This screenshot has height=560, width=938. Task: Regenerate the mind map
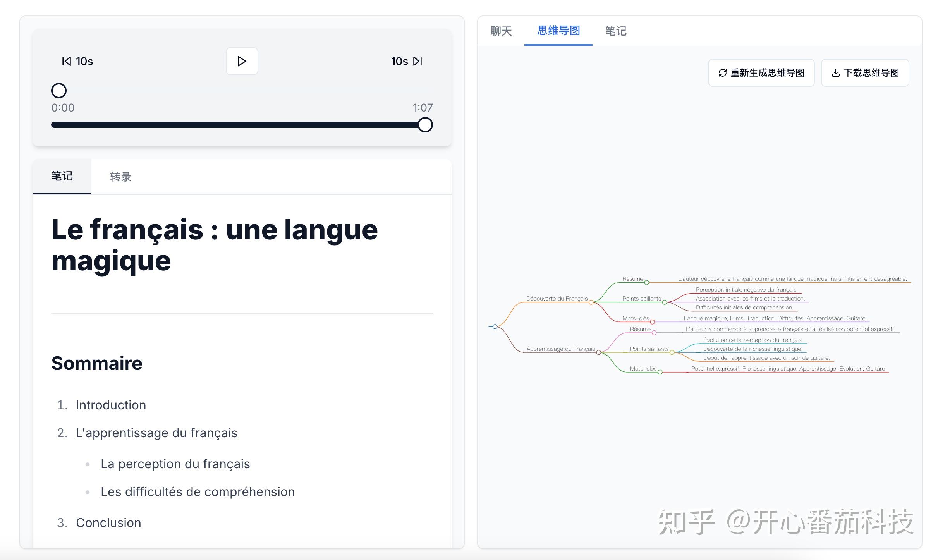pos(761,73)
